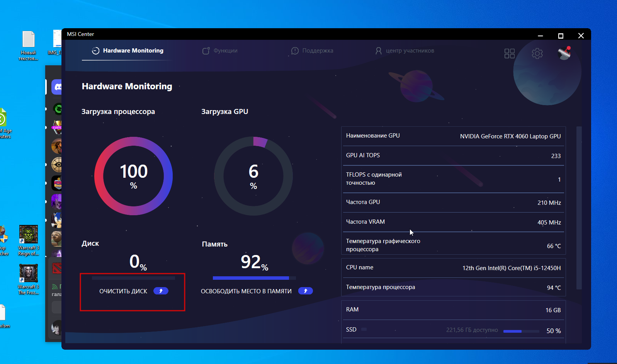Open sloth server icon in Discord

[57, 238]
